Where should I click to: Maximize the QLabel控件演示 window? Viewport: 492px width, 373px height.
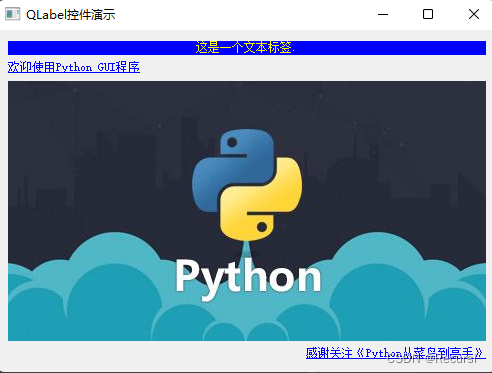pyautogui.click(x=428, y=14)
